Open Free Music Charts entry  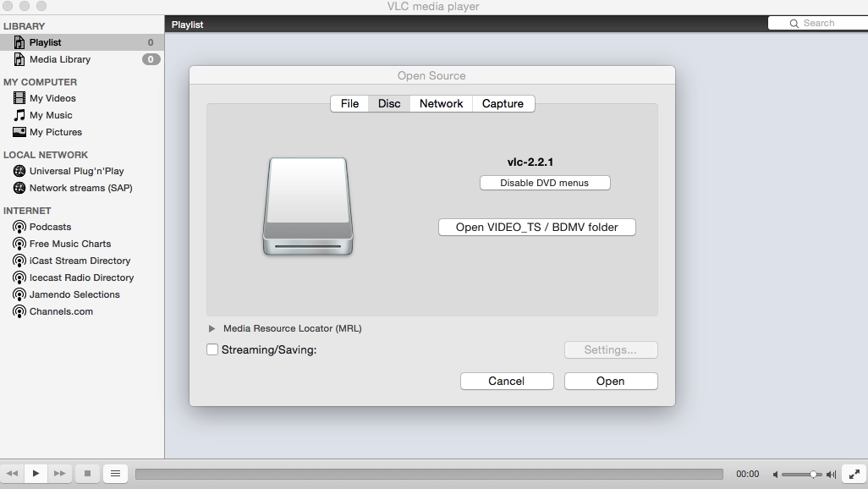82,244
